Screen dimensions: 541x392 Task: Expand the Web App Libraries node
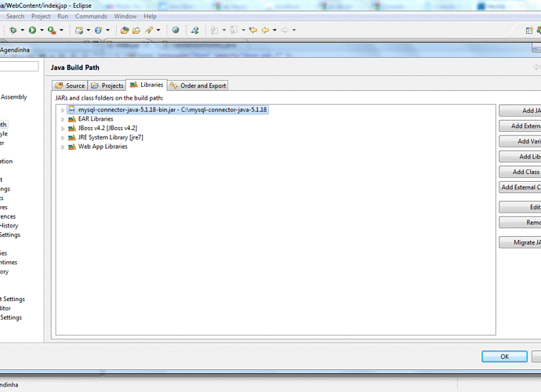[63, 147]
